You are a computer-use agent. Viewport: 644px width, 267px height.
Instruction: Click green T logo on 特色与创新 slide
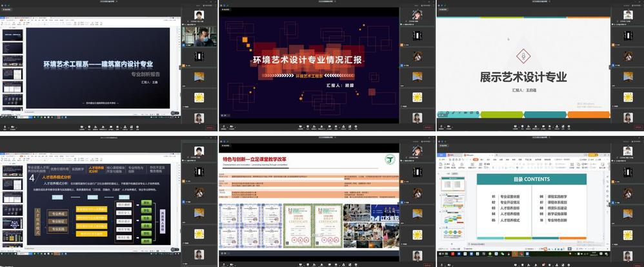390,159
